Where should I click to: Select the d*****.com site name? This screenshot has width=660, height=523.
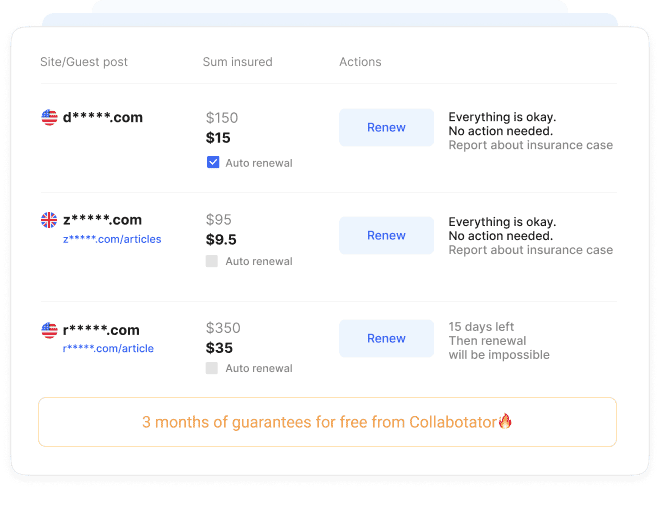[x=103, y=118]
